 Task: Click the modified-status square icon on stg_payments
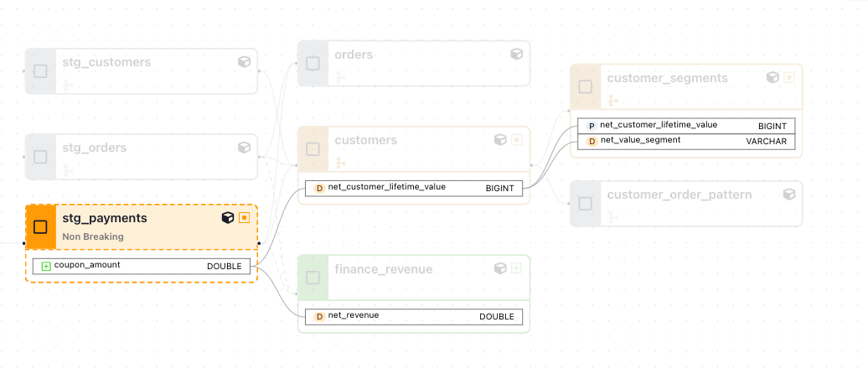click(244, 218)
